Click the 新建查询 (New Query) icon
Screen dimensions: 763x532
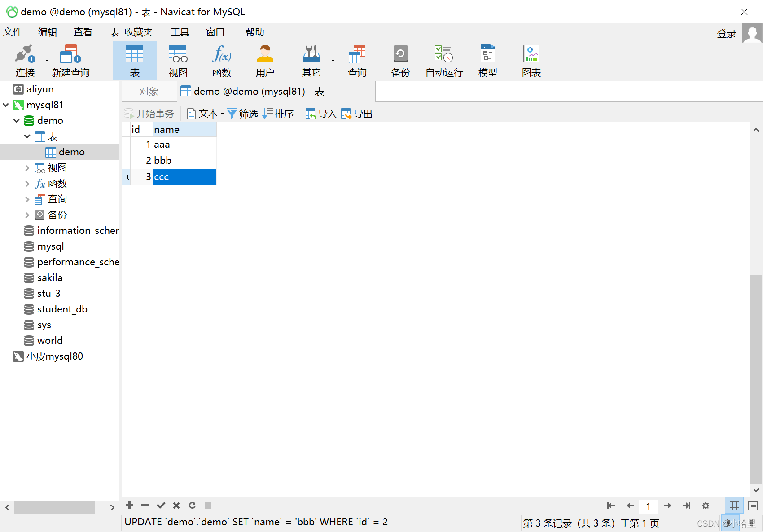(x=70, y=61)
